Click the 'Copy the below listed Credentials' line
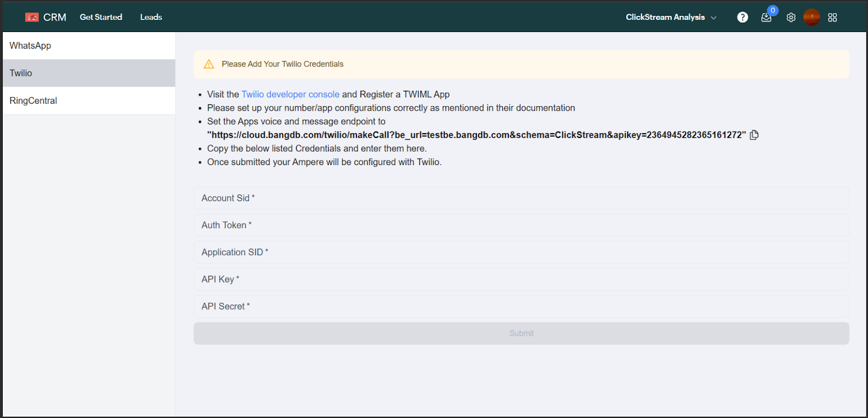 point(317,149)
